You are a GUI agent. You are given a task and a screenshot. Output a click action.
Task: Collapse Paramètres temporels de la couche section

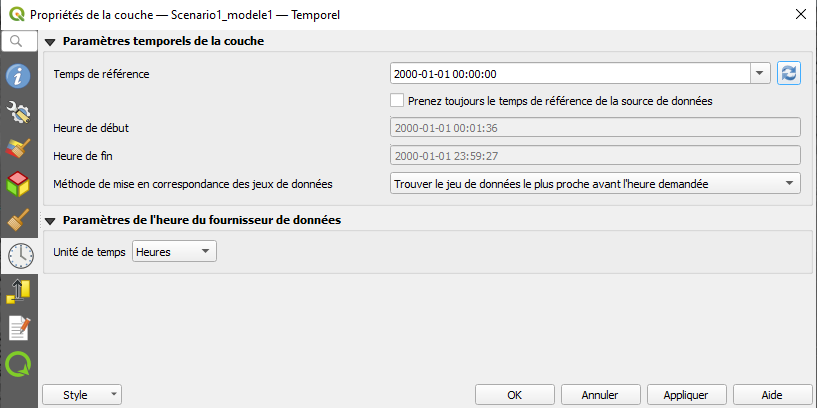coord(50,42)
